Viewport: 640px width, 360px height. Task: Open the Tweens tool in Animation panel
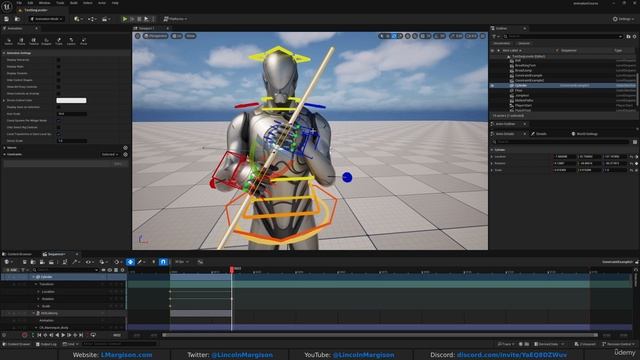(x=34, y=41)
